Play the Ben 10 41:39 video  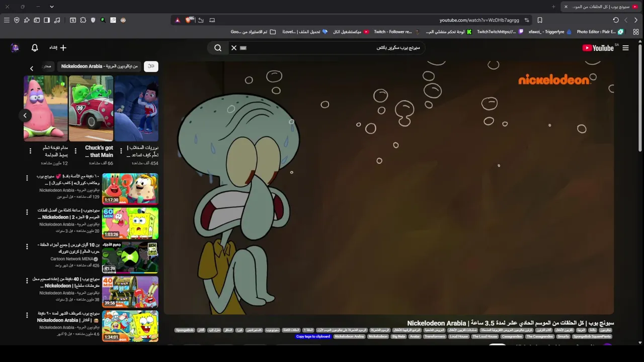[130, 257]
